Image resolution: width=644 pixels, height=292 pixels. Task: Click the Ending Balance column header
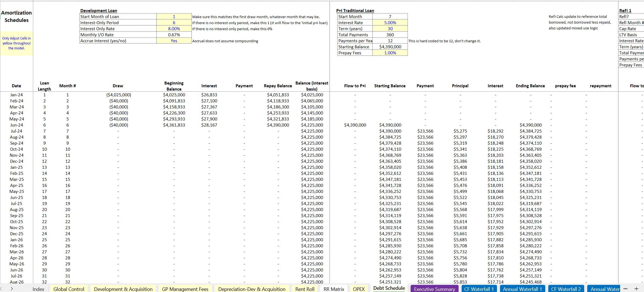530,86
